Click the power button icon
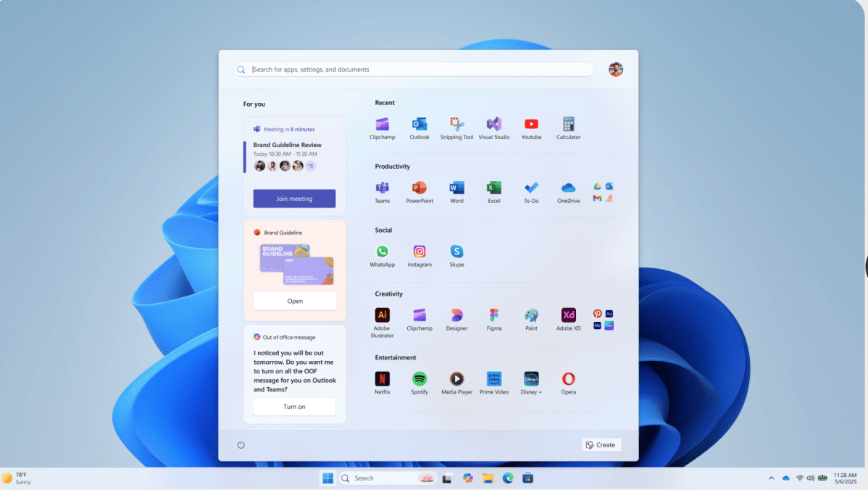 241,445
